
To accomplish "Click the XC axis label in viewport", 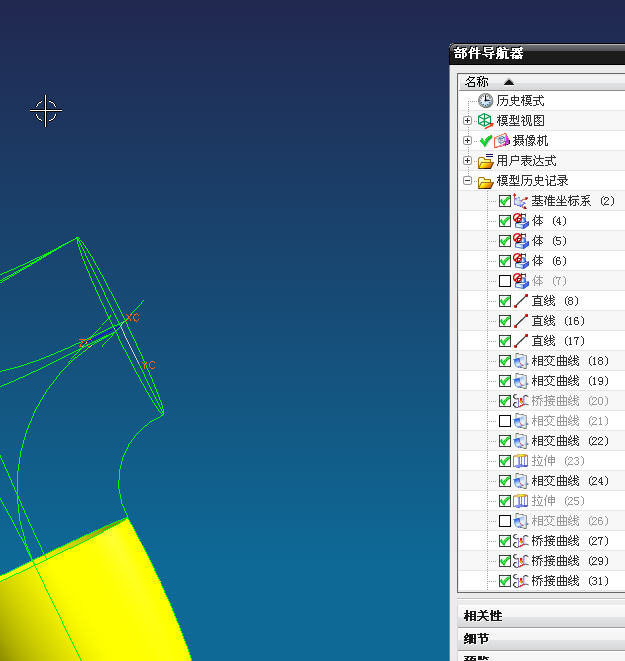I will [x=132, y=317].
